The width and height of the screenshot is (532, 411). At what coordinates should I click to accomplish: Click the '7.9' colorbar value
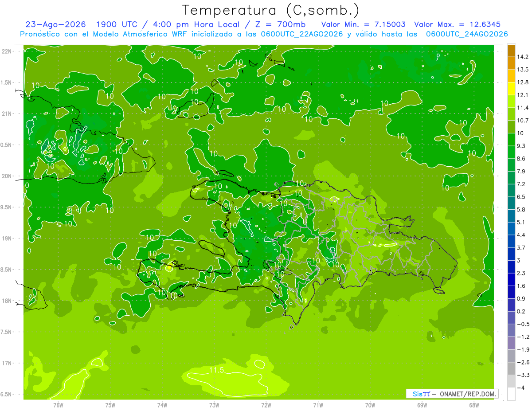coord(521,171)
